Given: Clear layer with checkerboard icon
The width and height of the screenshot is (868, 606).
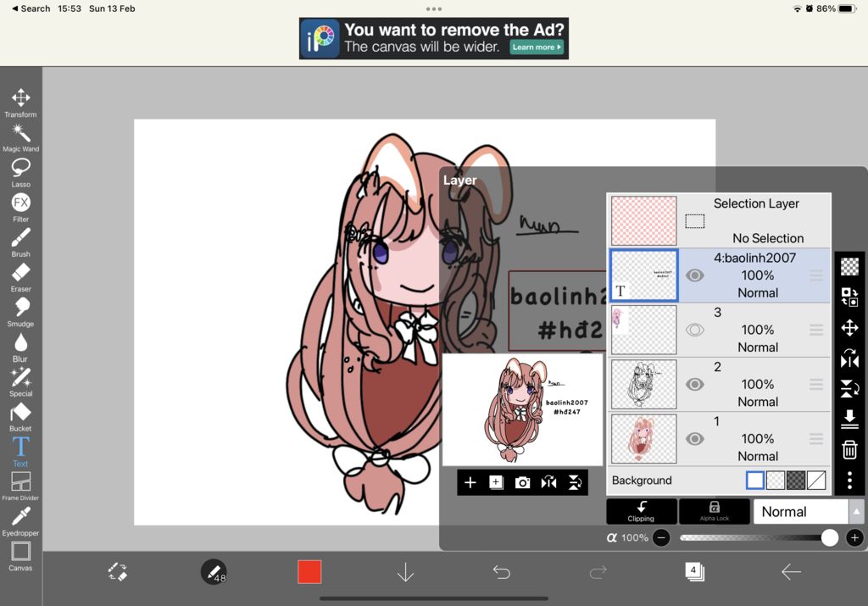Looking at the screenshot, I should pyautogui.click(x=849, y=267).
